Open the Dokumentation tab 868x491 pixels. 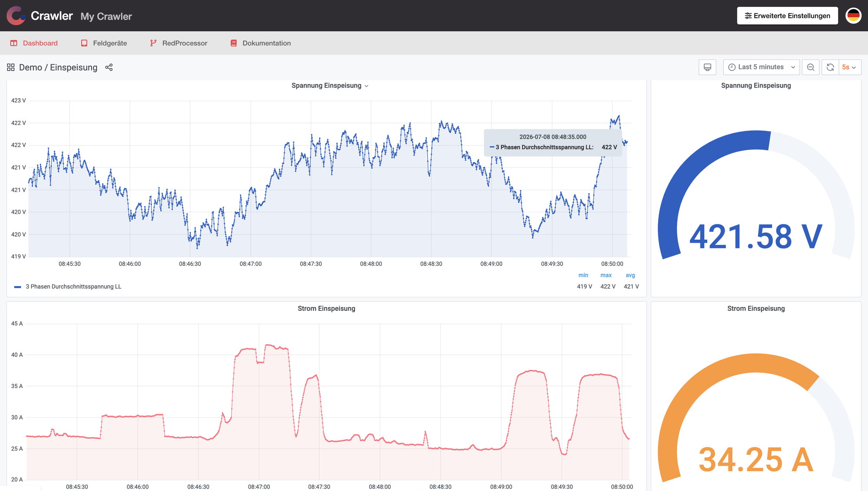coord(261,43)
